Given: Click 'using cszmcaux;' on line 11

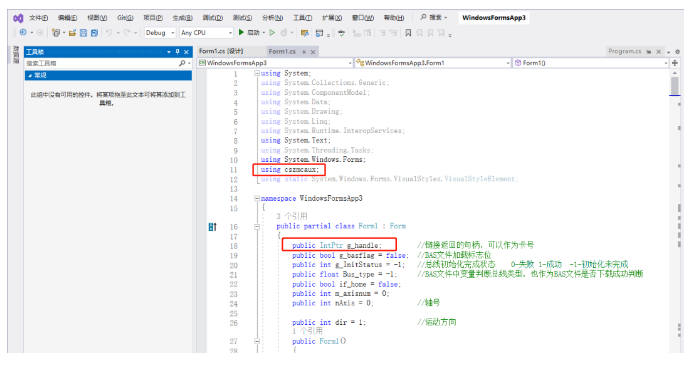Looking at the screenshot, I should [290, 169].
